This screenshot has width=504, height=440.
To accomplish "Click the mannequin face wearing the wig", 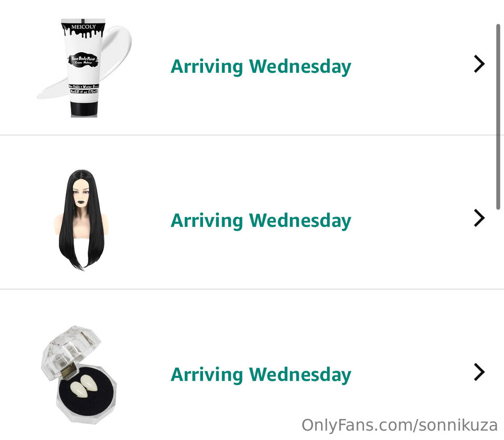I will pos(80,194).
